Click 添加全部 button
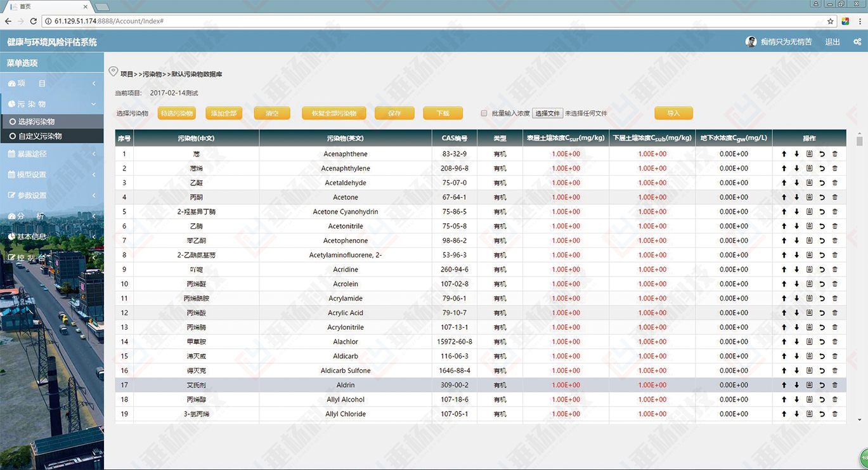 pos(224,114)
